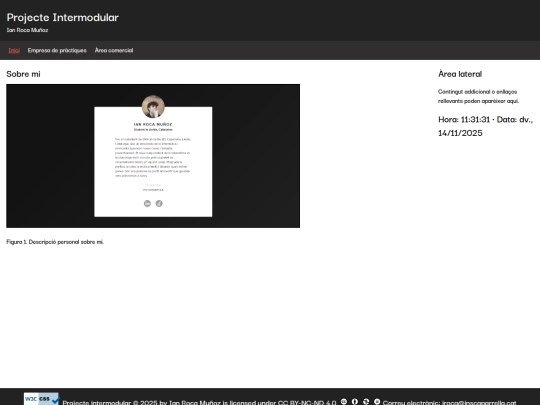Click the round profile photo in the card

[153, 106]
